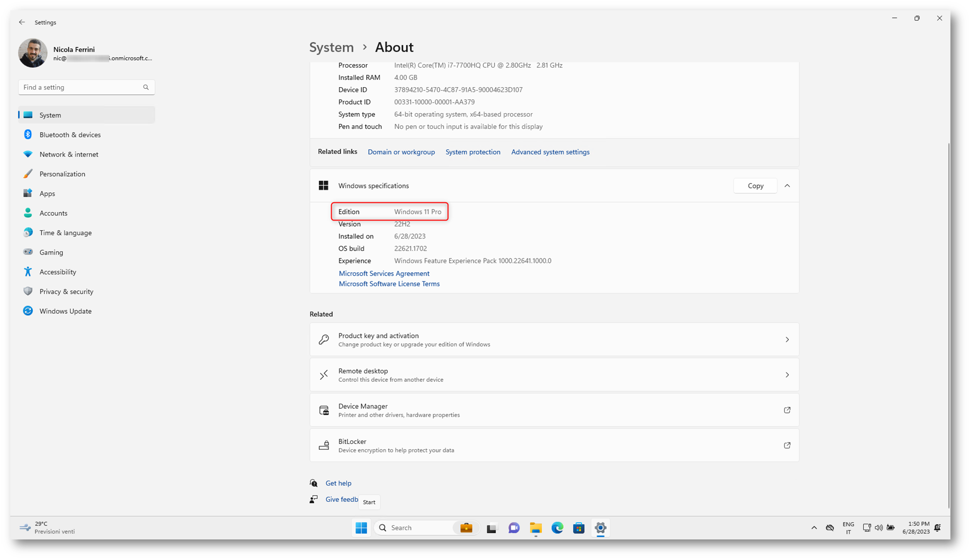Image resolution: width=971 pixels, height=560 pixels.
Task: Click the volume icon in the tray
Action: (879, 528)
